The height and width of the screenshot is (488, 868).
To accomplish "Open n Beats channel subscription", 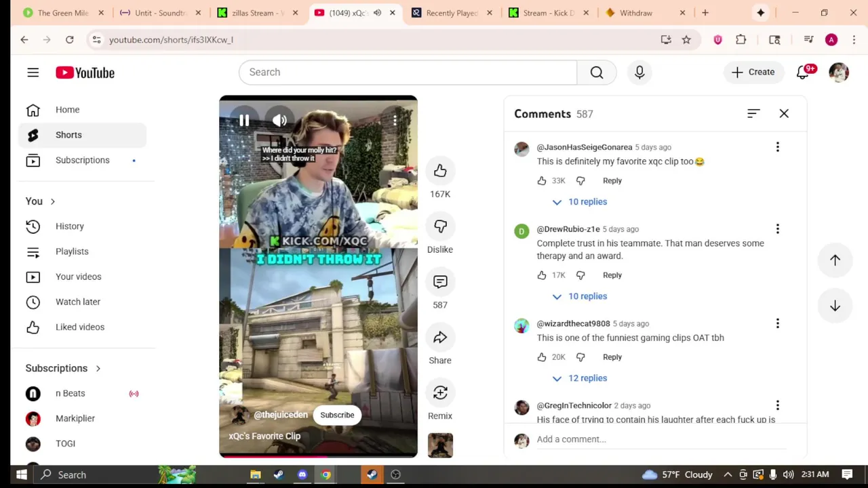I will pos(83,393).
